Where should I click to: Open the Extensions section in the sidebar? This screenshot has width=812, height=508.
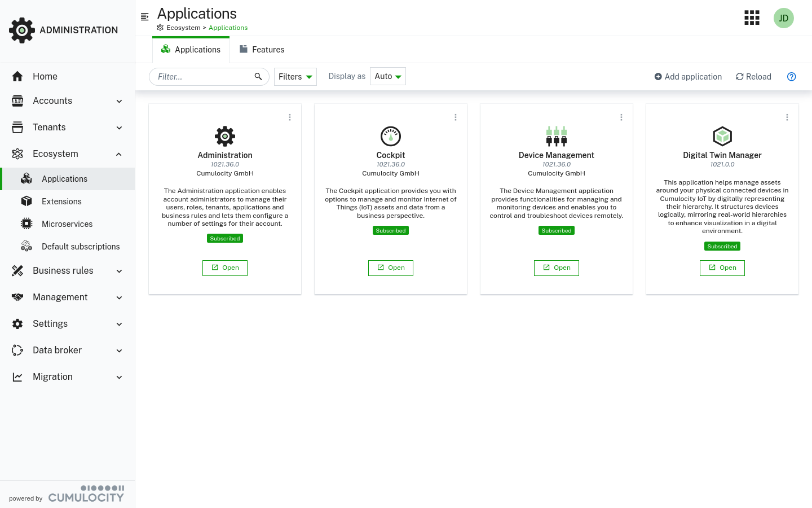61,201
